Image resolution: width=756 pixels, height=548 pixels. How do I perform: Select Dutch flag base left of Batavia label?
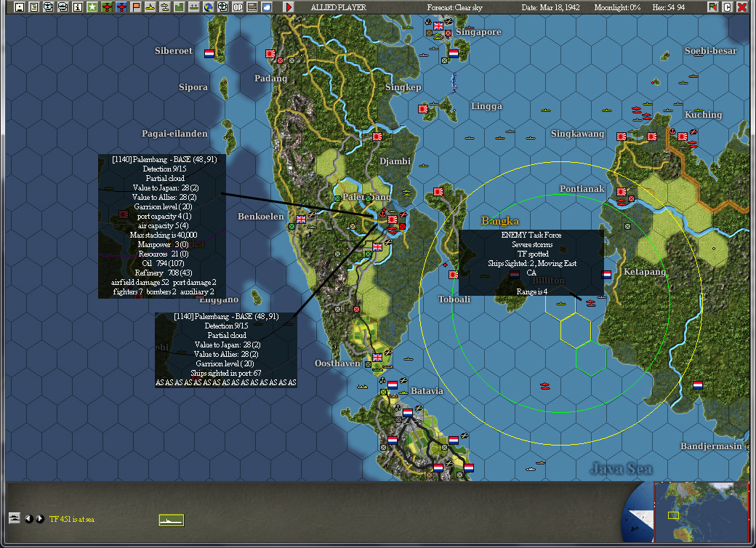[393, 384]
